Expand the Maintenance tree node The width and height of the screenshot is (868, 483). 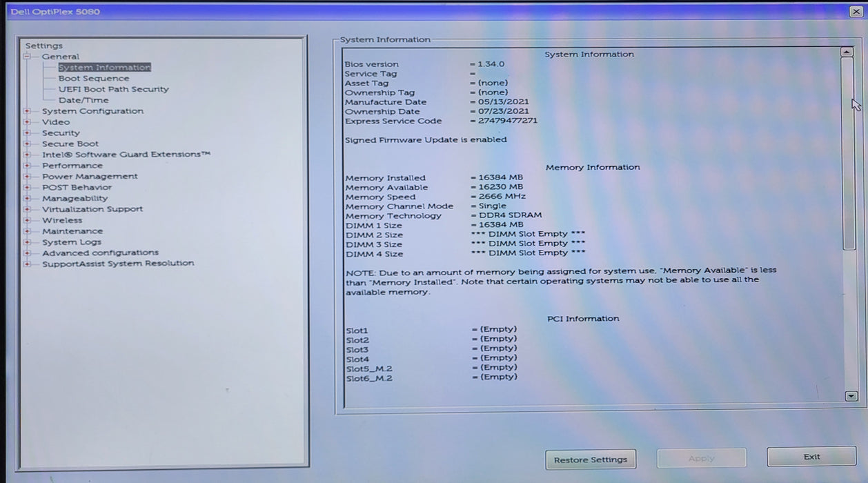point(27,231)
